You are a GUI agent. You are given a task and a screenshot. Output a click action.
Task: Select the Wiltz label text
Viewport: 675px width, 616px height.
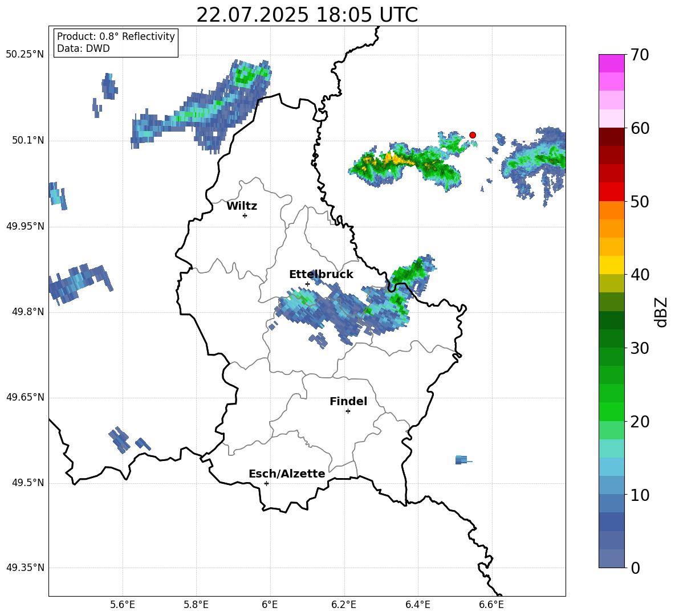(x=242, y=206)
